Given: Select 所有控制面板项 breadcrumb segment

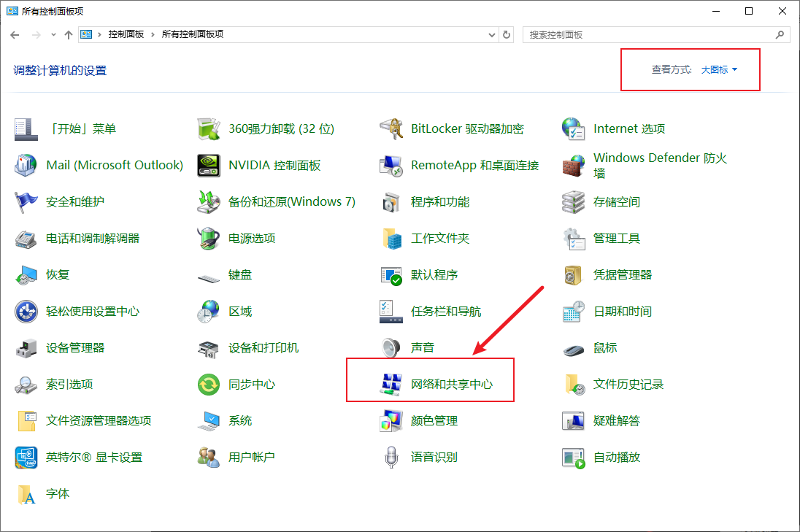Looking at the screenshot, I should pyautogui.click(x=192, y=34).
